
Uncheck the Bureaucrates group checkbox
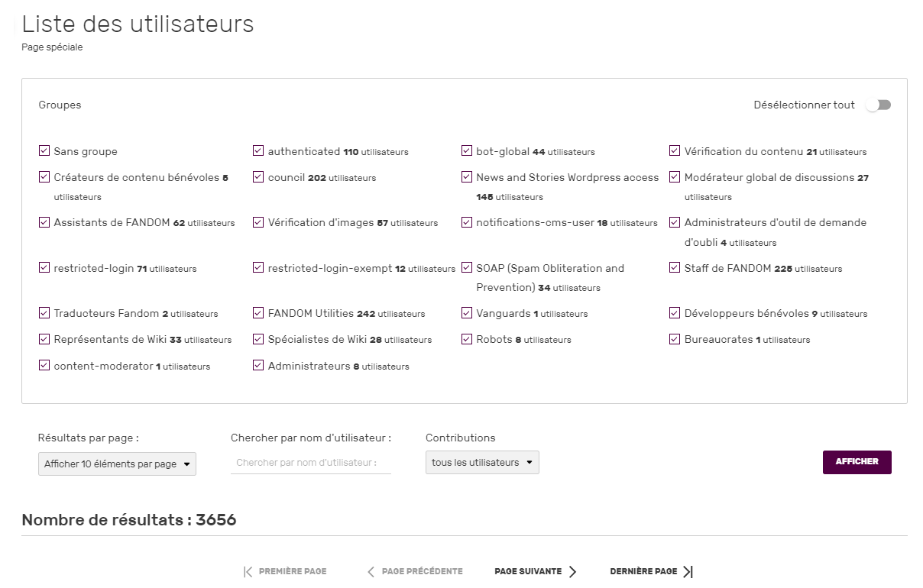pos(675,339)
